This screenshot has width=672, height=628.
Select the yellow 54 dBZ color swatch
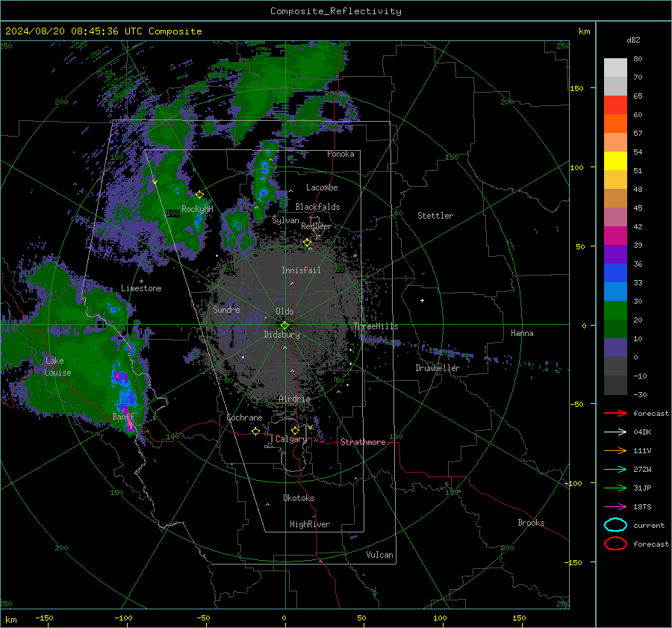[615, 161]
